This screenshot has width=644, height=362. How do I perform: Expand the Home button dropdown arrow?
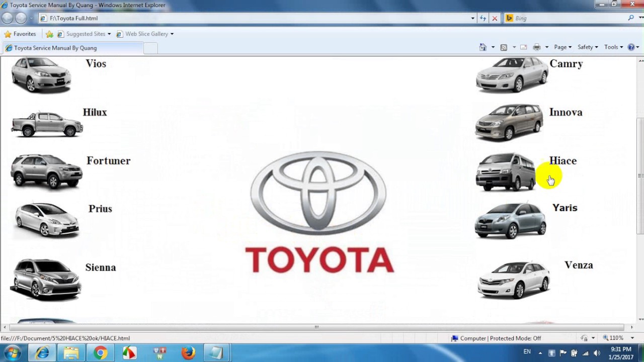pyautogui.click(x=493, y=47)
